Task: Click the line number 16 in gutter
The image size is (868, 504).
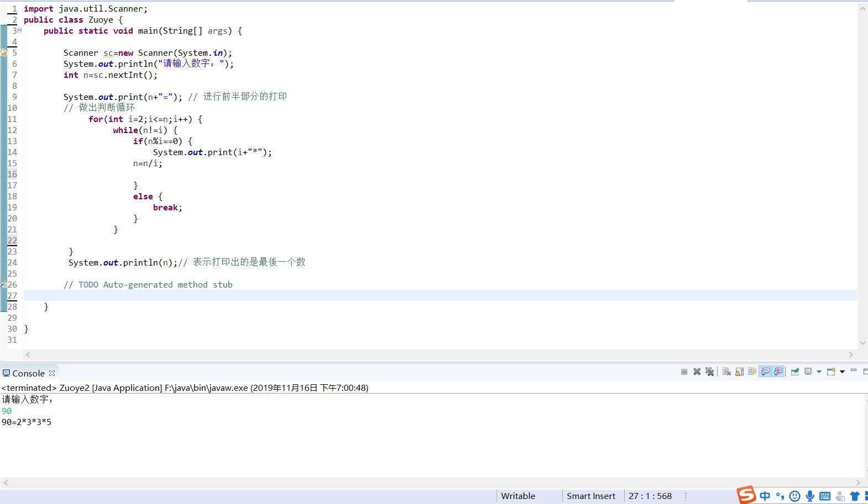Action: pos(12,174)
